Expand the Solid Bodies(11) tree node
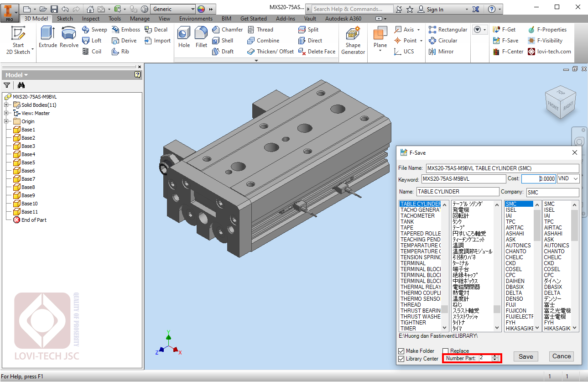 [x=7, y=105]
